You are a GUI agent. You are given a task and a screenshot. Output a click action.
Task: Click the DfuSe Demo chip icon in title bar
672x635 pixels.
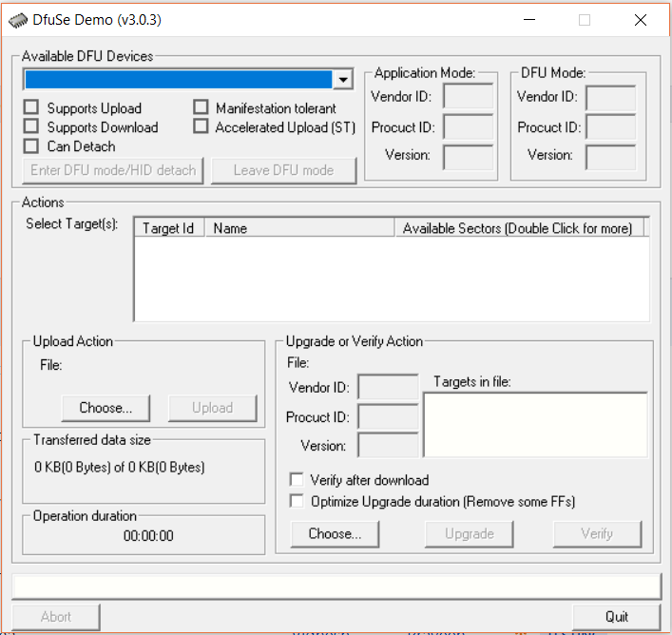pos(17,20)
